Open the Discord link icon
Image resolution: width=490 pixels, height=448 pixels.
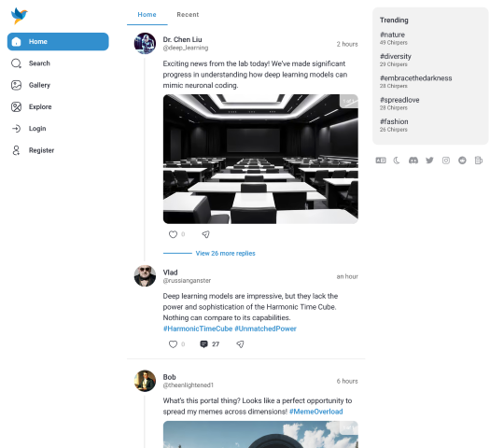tap(413, 161)
